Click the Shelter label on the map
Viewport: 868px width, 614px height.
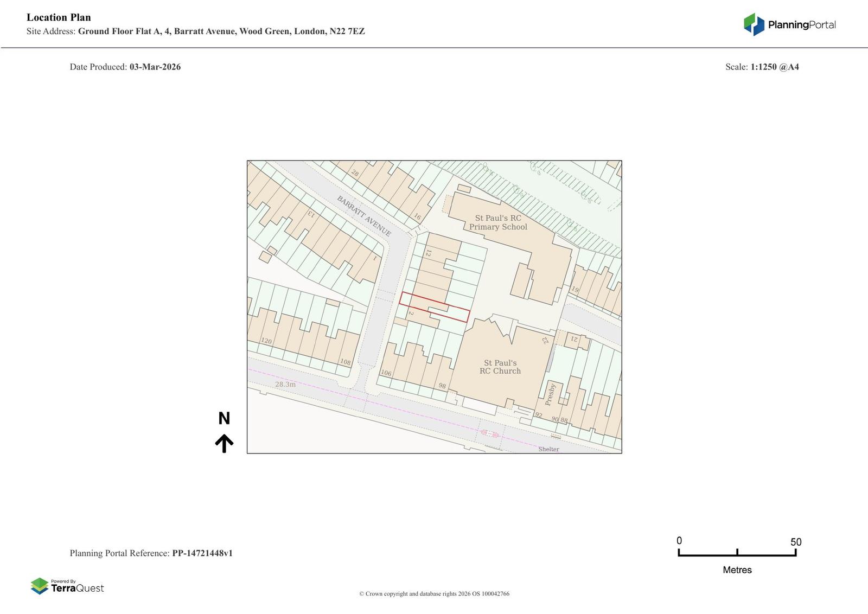click(x=548, y=449)
